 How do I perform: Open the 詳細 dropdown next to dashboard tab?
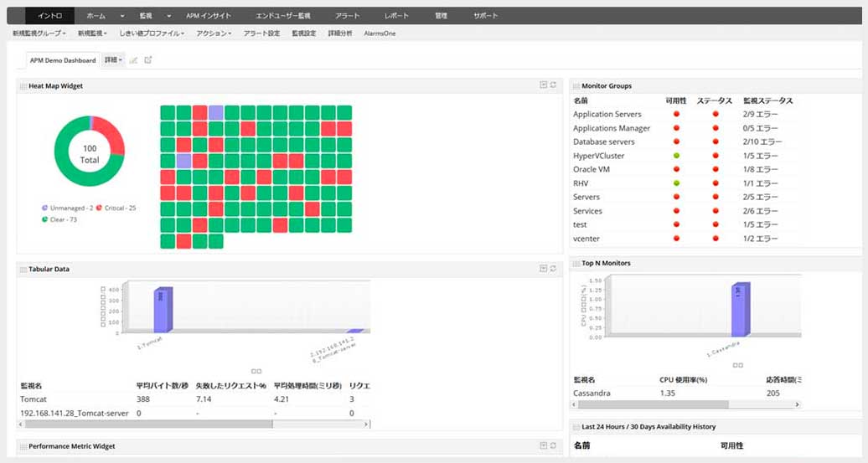click(x=113, y=59)
